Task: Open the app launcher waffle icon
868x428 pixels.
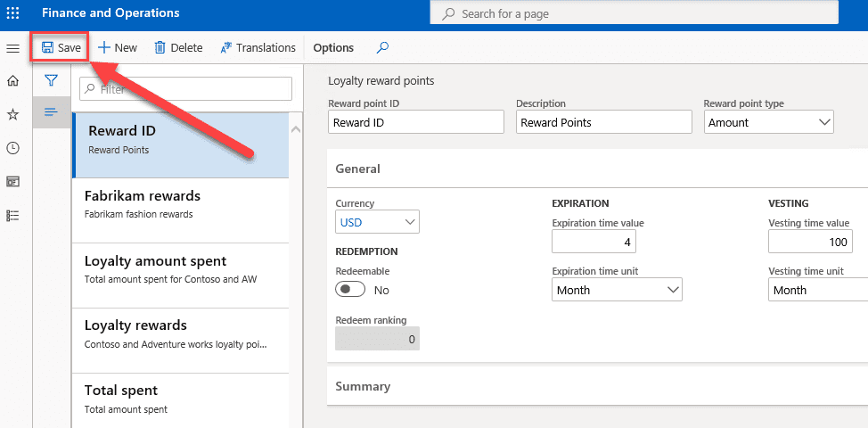Action: tap(12, 12)
